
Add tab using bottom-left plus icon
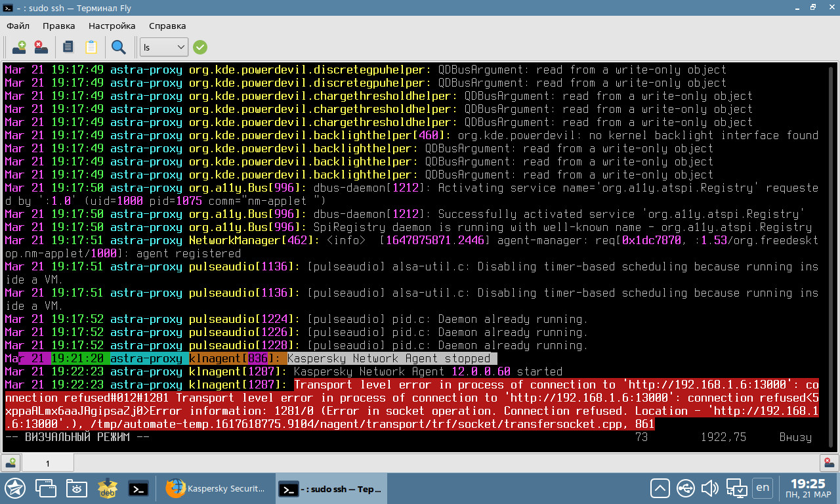10,463
